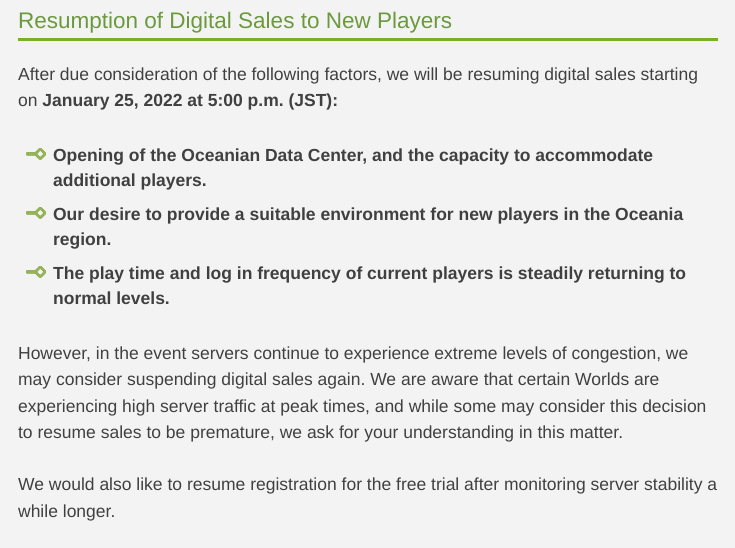This screenshot has height=548, width=735.
Task: Click the text 'The play time and log in frequency'
Action: click(x=197, y=273)
